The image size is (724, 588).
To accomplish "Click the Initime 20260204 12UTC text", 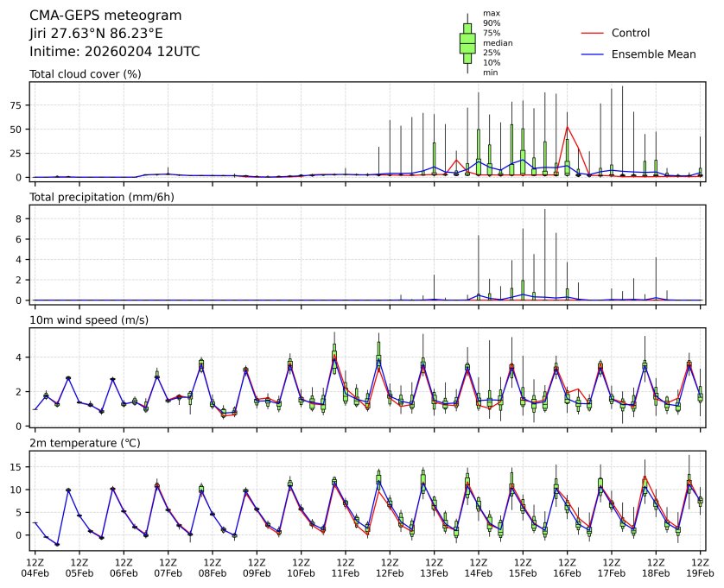I will pyautogui.click(x=114, y=52).
